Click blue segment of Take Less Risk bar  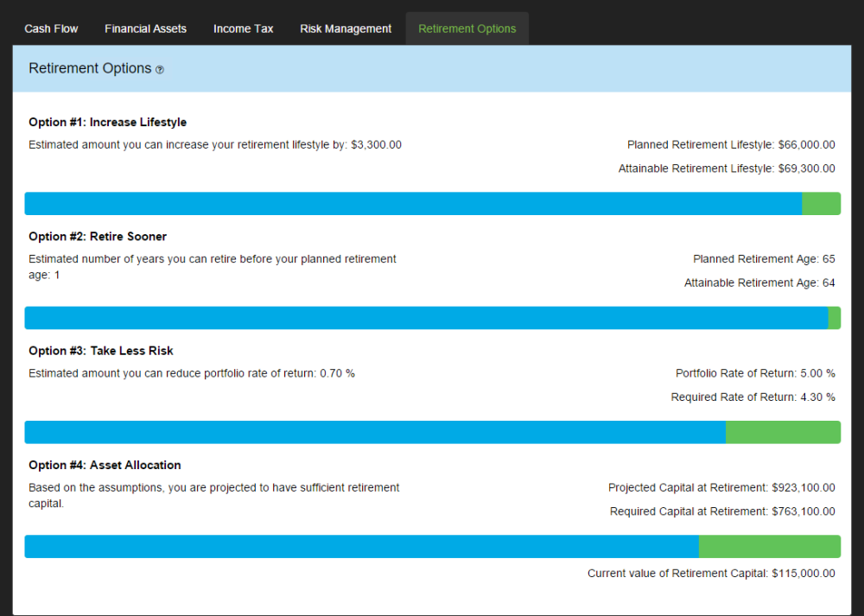point(375,432)
